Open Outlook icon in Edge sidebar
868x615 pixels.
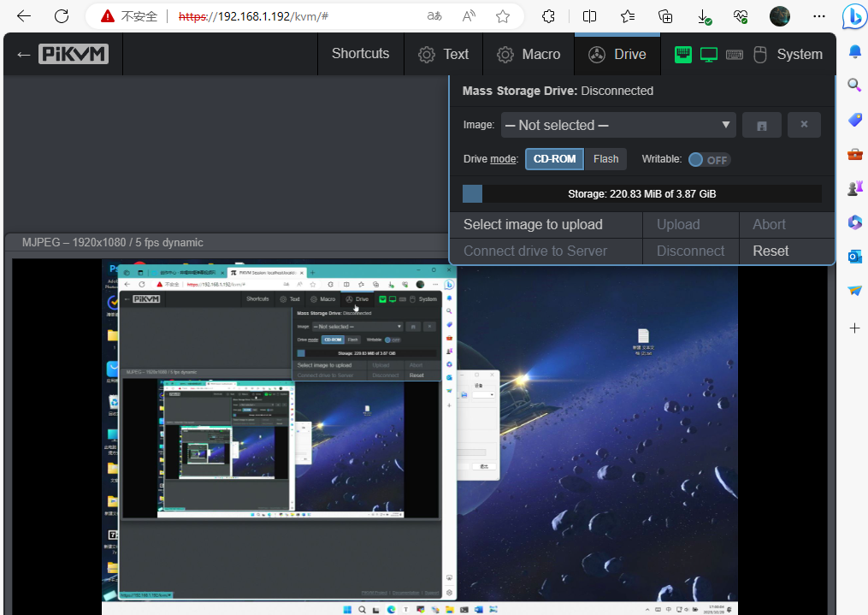(854, 256)
